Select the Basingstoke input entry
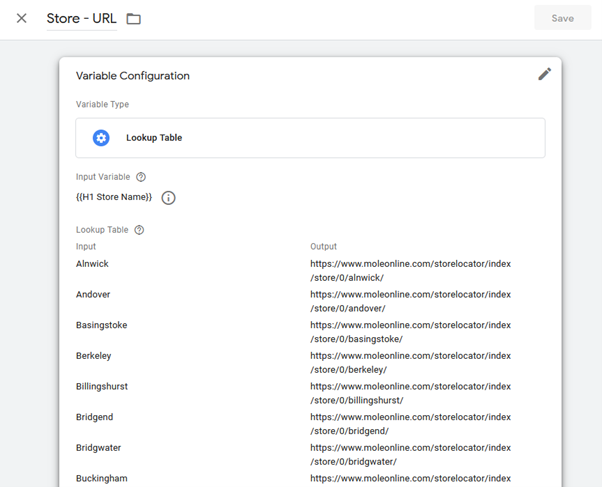Viewport: 602px width, 487px height. pos(101,325)
